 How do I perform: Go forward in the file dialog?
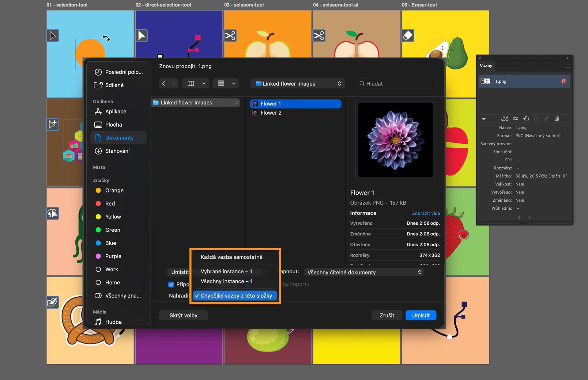(x=174, y=83)
